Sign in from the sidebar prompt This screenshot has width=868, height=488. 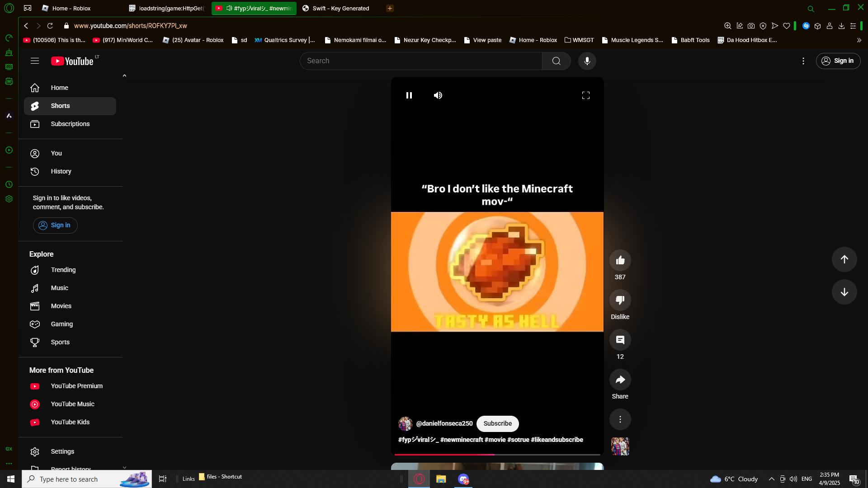click(x=55, y=225)
